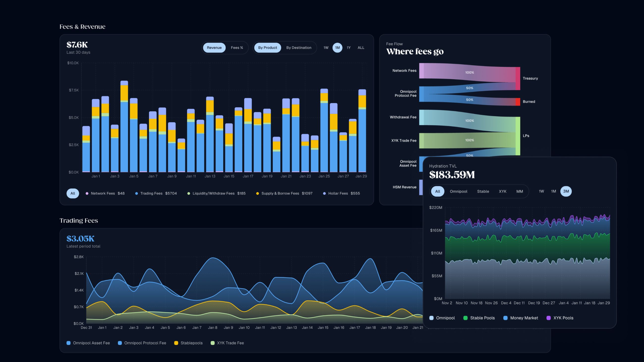Viewport: 644px width, 362px height.
Task: Toggle XYK Pools legend swatch
Action: [x=549, y=318]
